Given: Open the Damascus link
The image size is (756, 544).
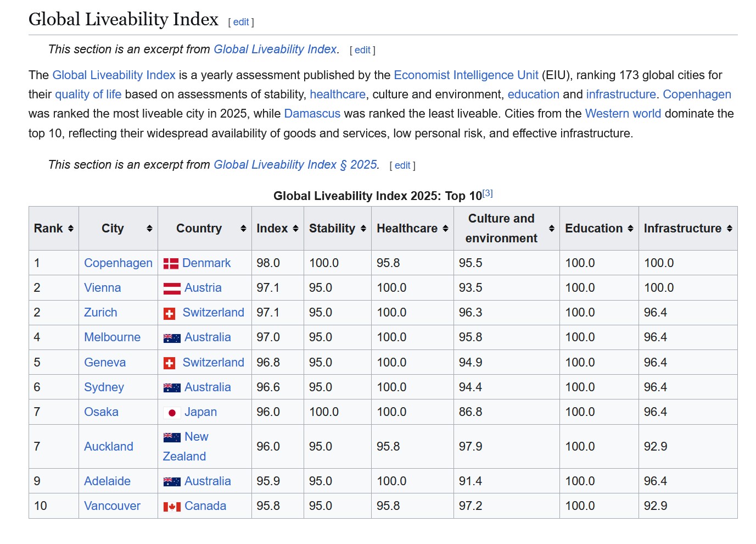Looking at the screenshot, I should coord(312,114).
